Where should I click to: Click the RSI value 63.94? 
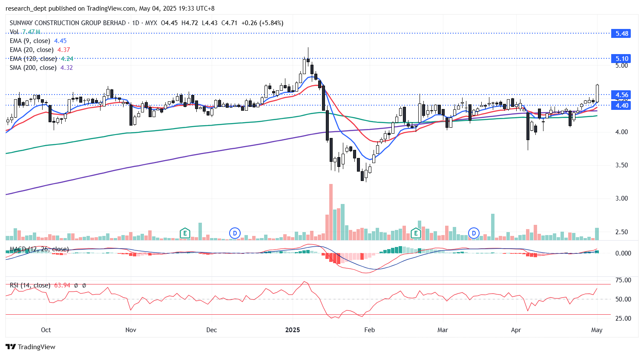tap(62, 285)
